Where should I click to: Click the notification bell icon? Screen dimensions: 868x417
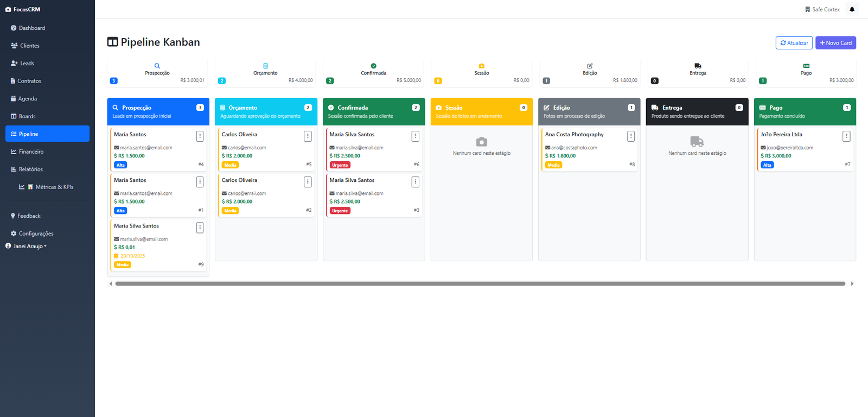click(852, 9)
